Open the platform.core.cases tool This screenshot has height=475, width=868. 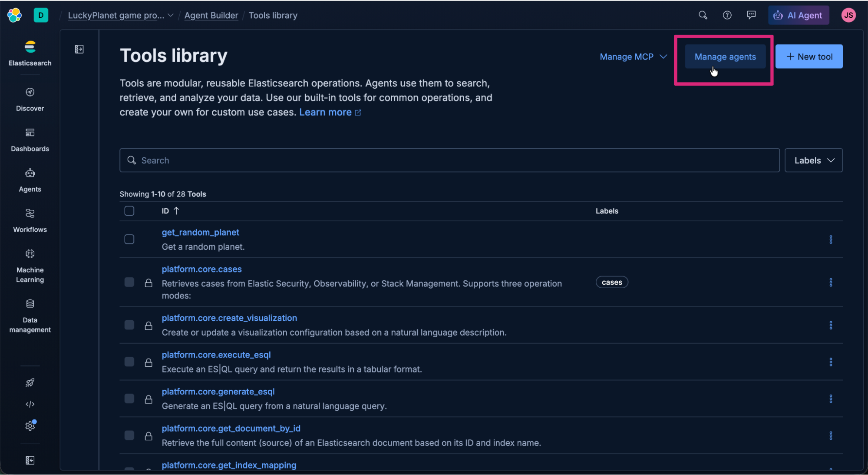(x=201, y=269)
